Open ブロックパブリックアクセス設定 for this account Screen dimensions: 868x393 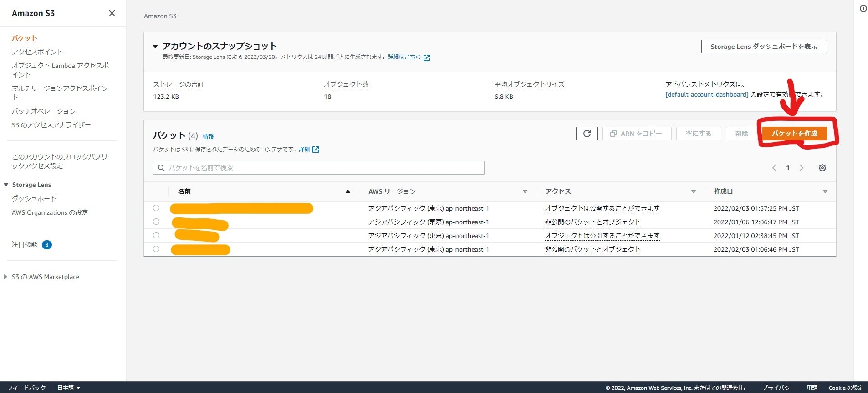tap(60, 161)
